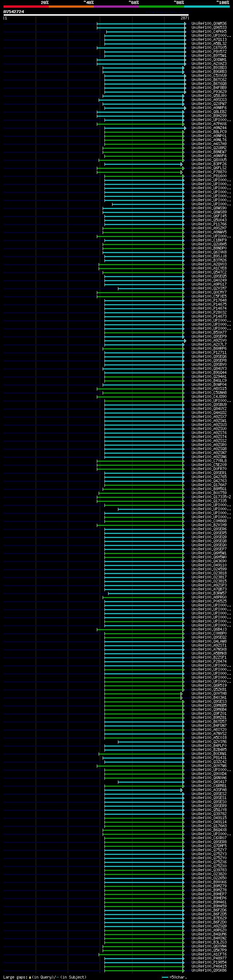Open hit UniRef100_A7Q1I3
This screenshot has height=980, width=233.
tap(209, 39)
